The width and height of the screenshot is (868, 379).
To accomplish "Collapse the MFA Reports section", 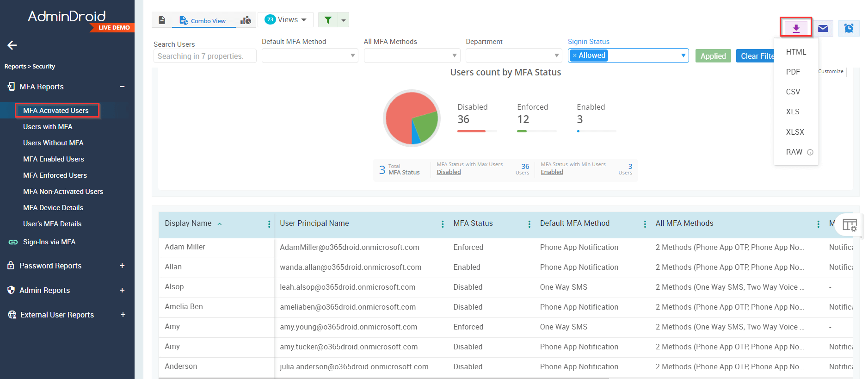I will click(x=122, y=87).
